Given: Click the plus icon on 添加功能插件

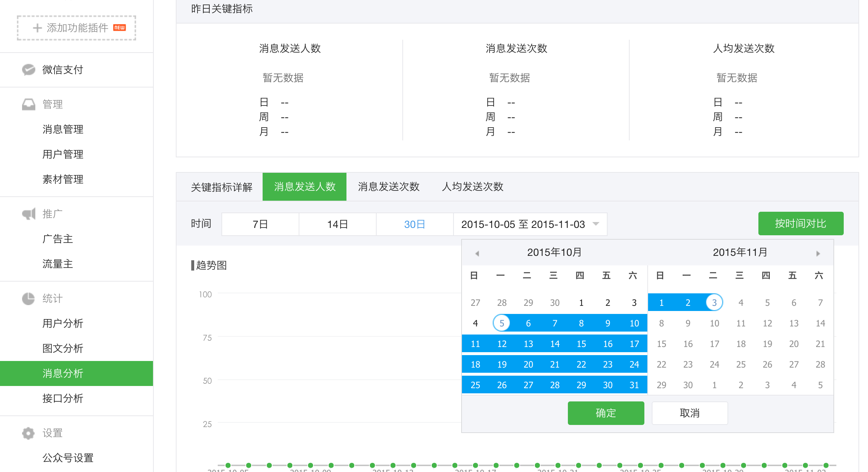Looking at the screenshot, I should (37, 28).
